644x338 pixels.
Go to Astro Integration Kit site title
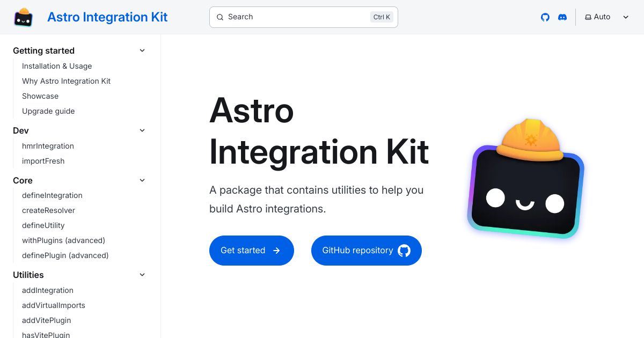click(x=107, y=17)
